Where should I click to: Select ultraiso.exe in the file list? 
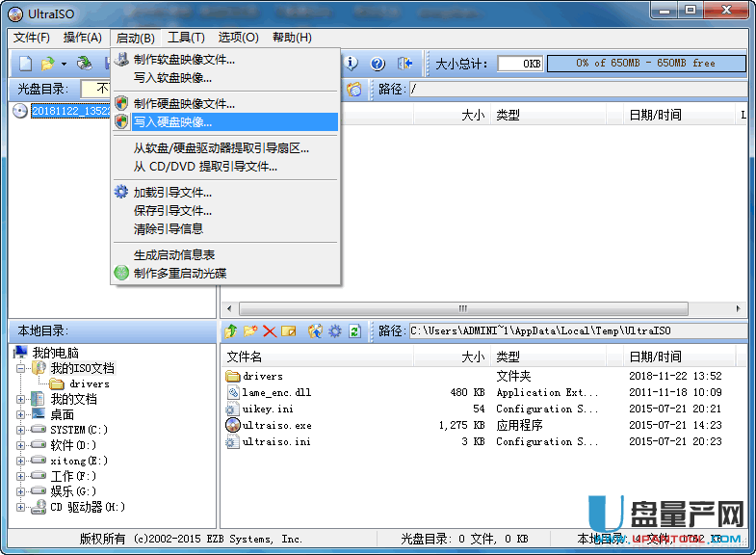coord(276,425)
